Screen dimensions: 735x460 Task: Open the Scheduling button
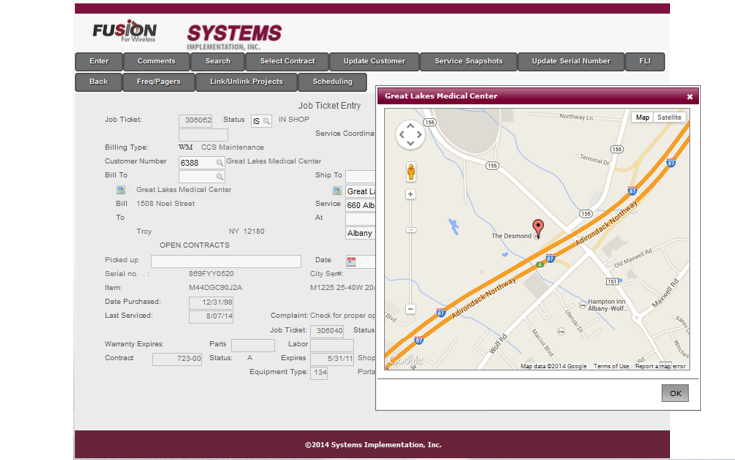pyautogui.click(x=332, y=82)
